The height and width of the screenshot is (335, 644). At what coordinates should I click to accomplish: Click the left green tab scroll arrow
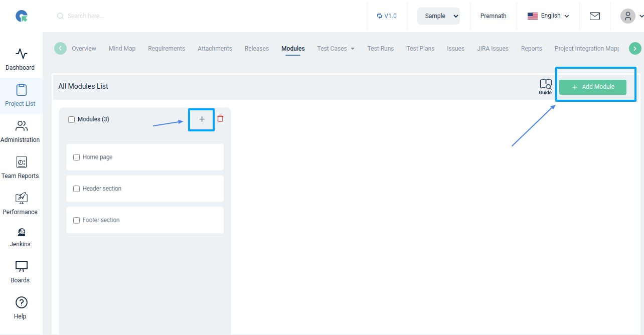(x=60, y=49)
